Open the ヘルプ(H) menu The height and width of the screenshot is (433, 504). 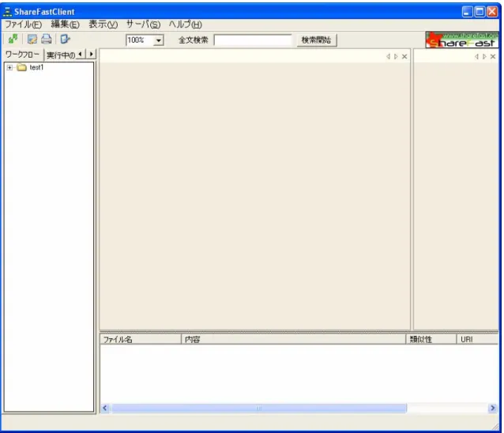[x=185, y=24]
